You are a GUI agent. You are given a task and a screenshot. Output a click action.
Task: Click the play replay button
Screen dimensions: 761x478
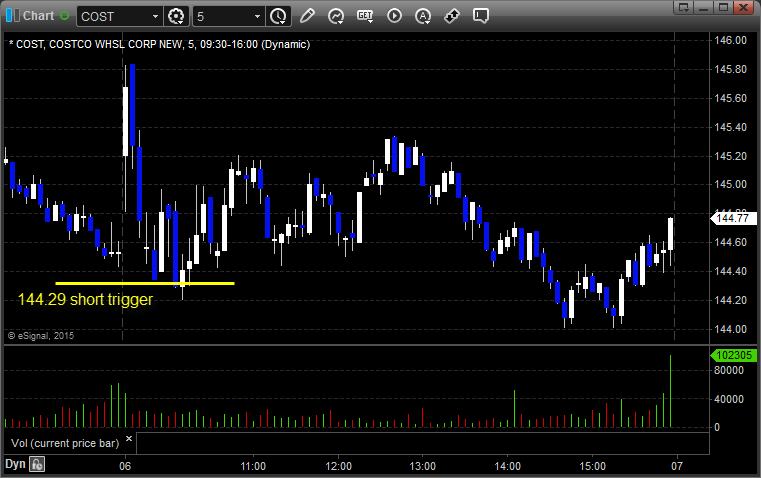(x=394, y=16)
